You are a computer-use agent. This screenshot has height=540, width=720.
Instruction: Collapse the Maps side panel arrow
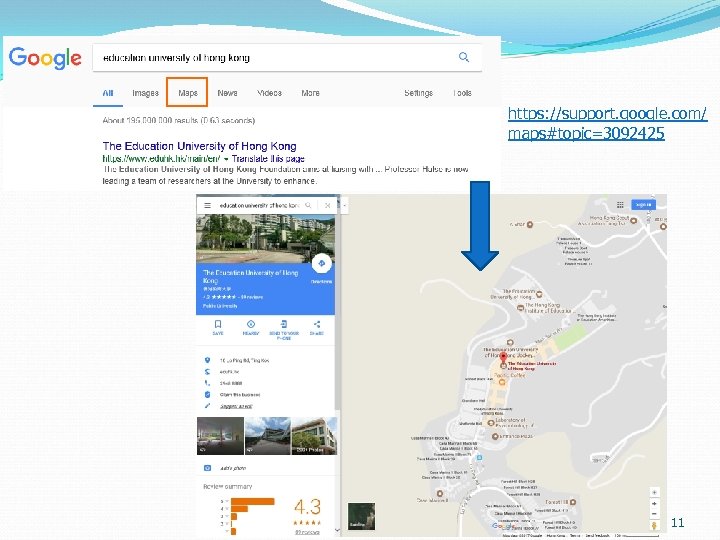tap(345, 205)
